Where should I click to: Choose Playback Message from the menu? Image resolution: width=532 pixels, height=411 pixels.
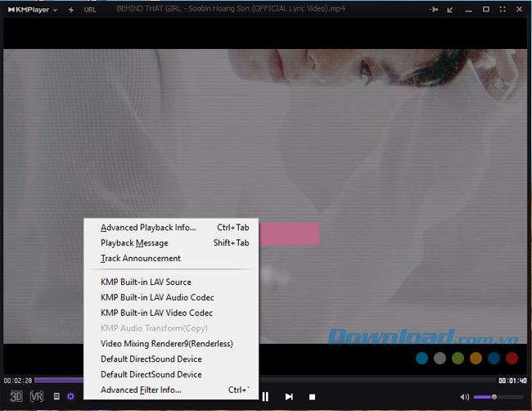pos(171,243)
